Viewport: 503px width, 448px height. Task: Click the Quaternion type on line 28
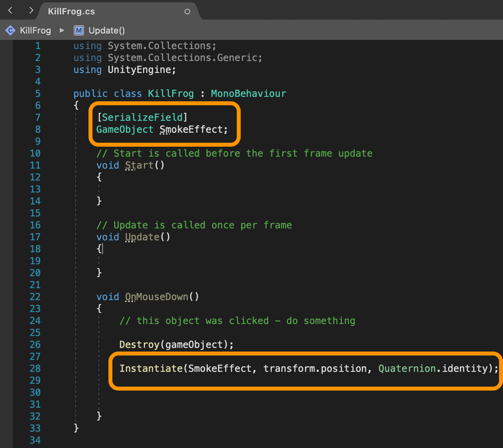click(407, 368)
